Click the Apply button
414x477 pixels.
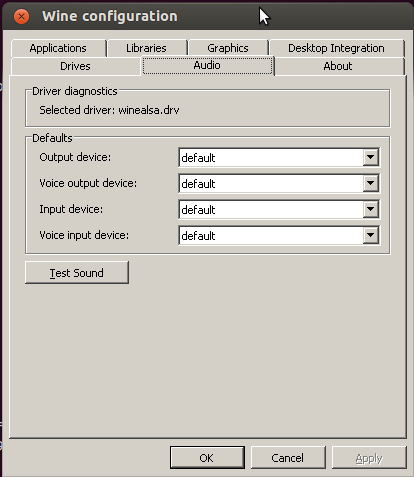tap(369, 458)
